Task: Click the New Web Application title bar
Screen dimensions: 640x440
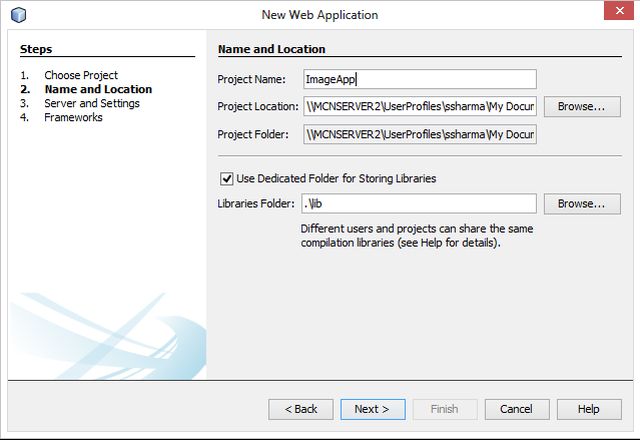Action: [320, 15]
